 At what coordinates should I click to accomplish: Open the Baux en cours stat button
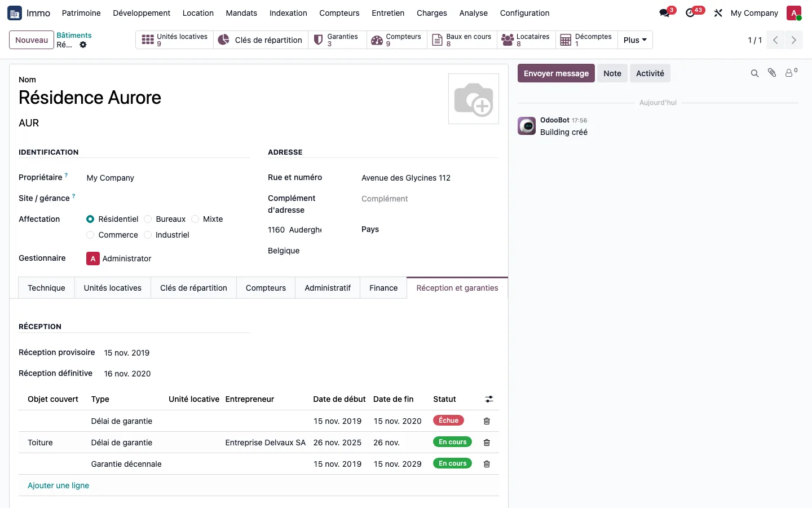pyautogui.click(x=462, y=40)
